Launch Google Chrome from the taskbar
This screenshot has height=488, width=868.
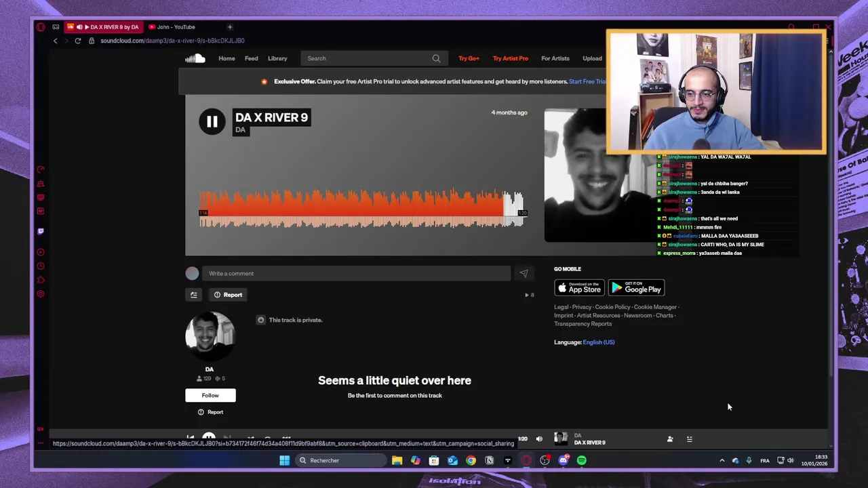point(471,460)
